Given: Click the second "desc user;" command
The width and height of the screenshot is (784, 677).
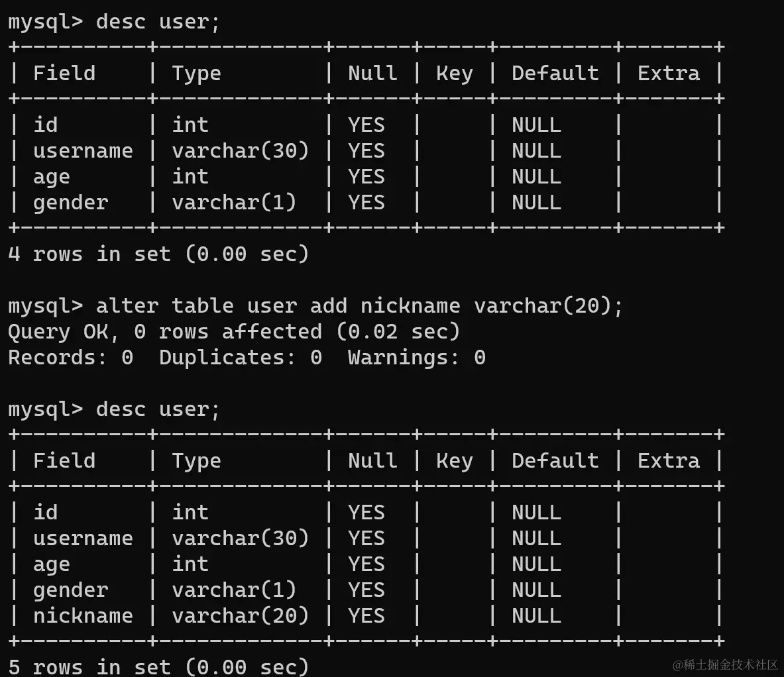Looking at the screenshot, I should pyautogui.click(x=158, y=409).
